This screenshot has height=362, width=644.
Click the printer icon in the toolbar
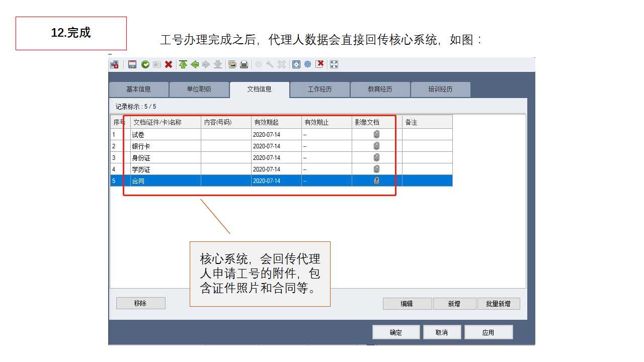pyautogui.click(x=244, y=64)
